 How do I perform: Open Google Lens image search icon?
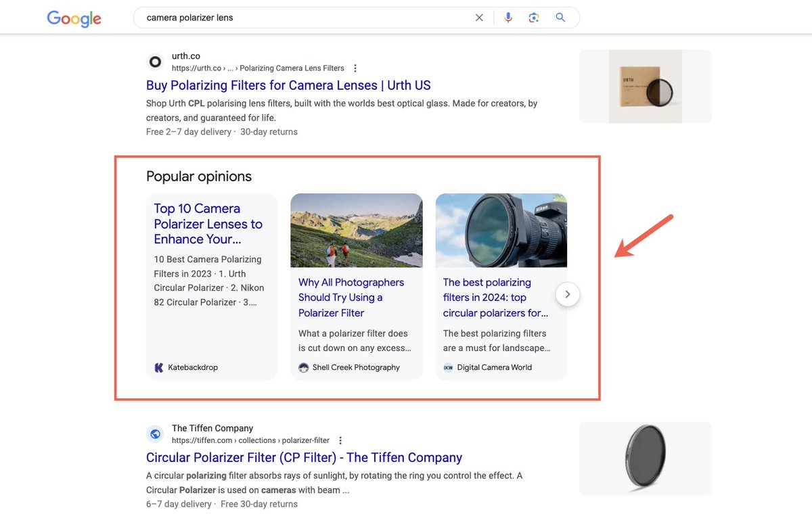point(534,18)
